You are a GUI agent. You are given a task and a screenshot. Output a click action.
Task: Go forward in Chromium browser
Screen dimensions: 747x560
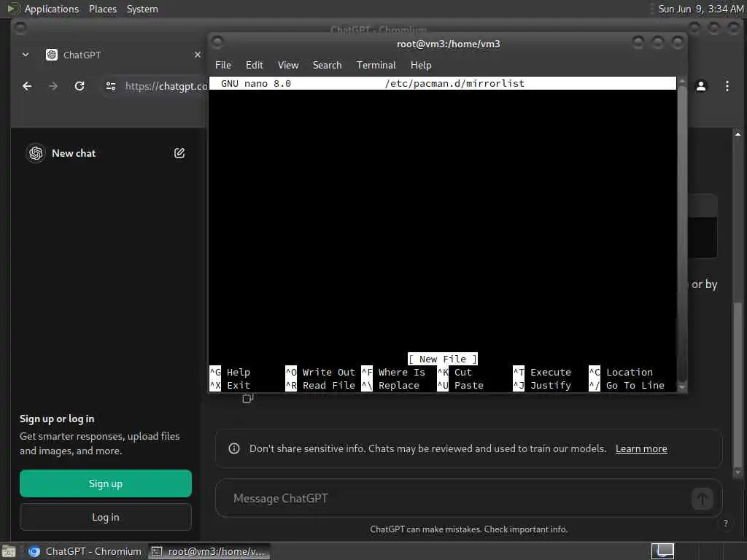(53, 86)
